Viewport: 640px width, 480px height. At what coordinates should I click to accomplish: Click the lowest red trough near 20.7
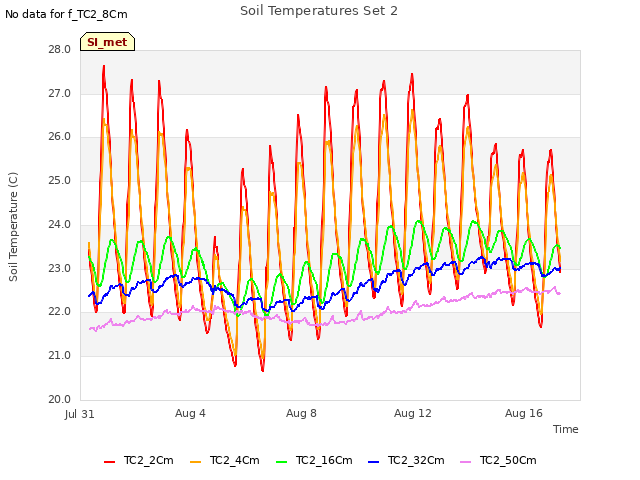[262, 371]
